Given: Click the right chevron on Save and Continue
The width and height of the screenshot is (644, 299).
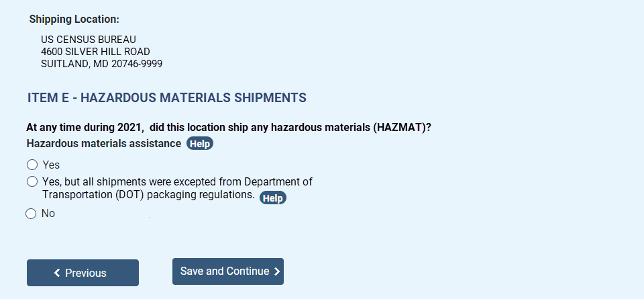Looking at the screenshot, I should point(277,271).
